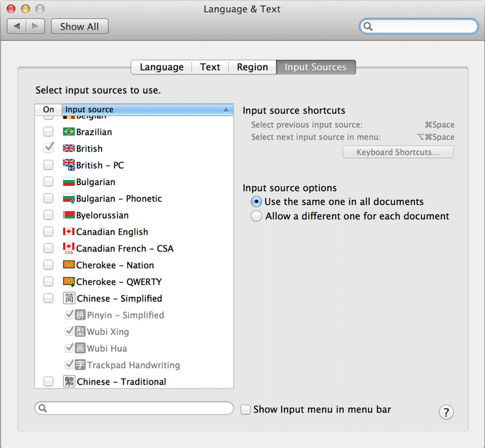
Task: Click the Wubi Xing icon
Action: point(80,332)
